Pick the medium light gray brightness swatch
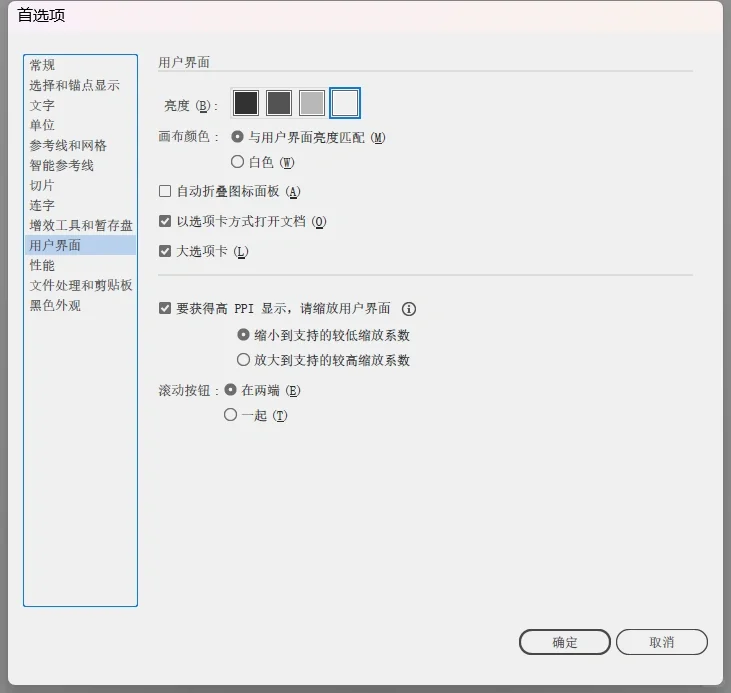731x693 pixels. tap(311, 103)
